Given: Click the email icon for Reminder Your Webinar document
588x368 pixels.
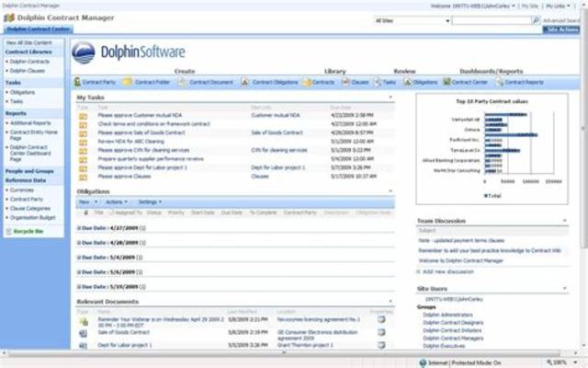Looking at the screenshot, I should click(x=84, y=321).
